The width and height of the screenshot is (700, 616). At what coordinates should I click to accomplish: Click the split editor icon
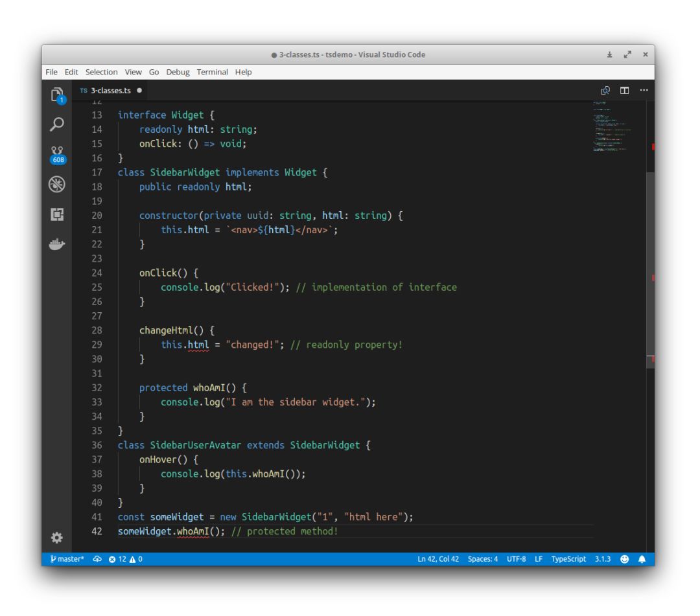point(624,91)
